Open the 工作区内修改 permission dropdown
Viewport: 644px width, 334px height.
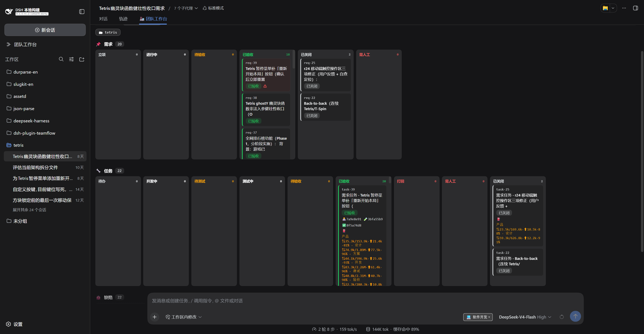(184, 317)
